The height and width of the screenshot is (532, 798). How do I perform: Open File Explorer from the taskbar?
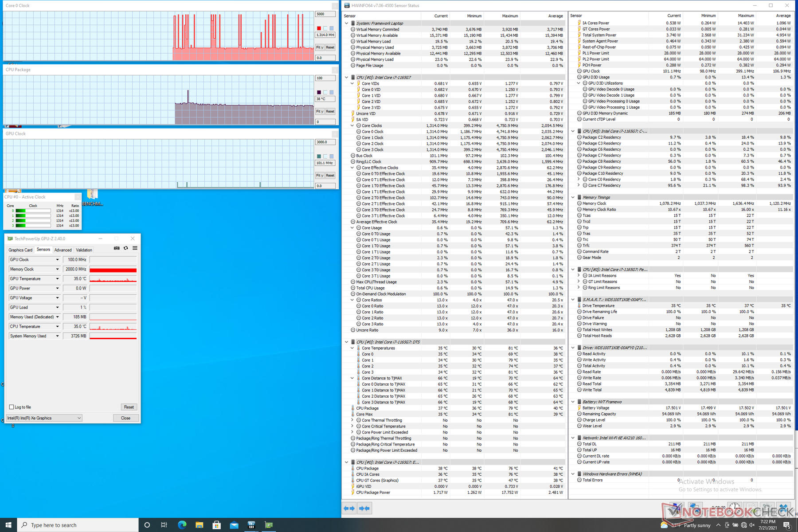(199, 525)
